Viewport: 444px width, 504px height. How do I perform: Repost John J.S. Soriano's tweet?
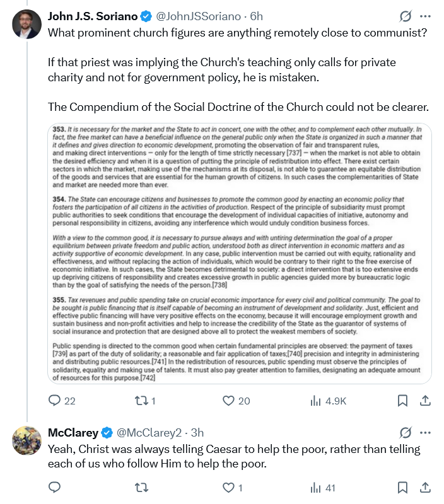tap(144, 401)
